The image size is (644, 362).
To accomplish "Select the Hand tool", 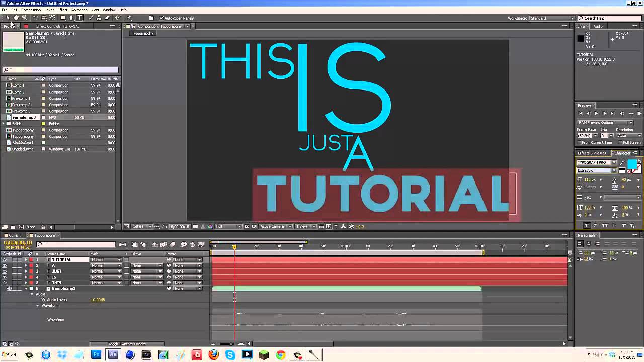I will click(x=16, y=18).
